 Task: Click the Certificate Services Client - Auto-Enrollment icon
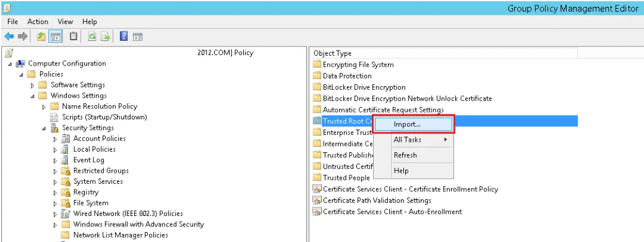point(317,212)
